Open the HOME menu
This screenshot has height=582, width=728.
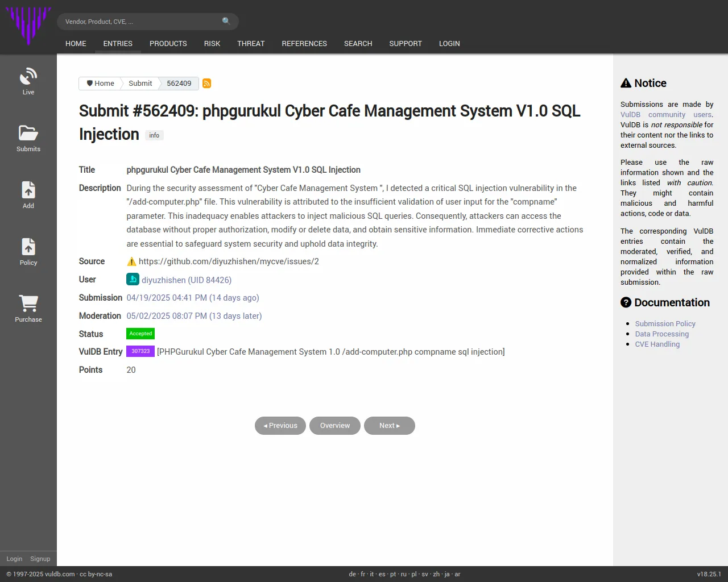[76, 44]
